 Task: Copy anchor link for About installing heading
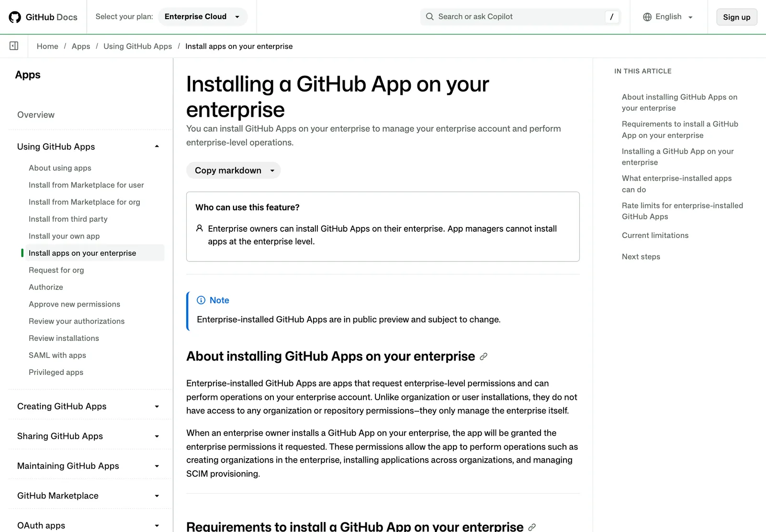pos(484,357)
